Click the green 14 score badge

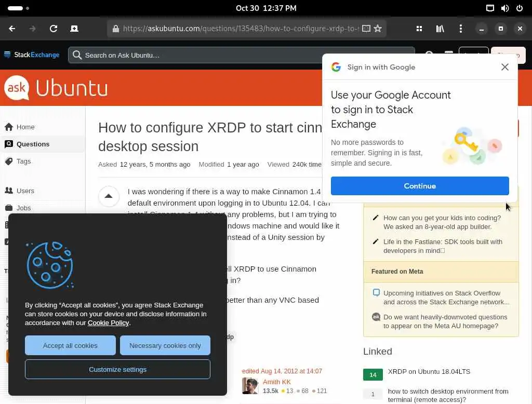click(373, 374)
